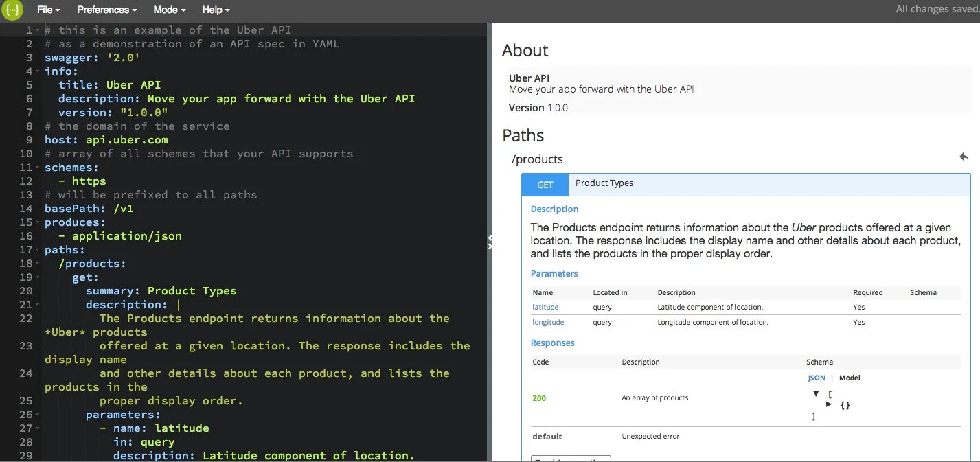Click the About heading in preview
This screenshot has height=462, width=980.
[x=525, y=50]
